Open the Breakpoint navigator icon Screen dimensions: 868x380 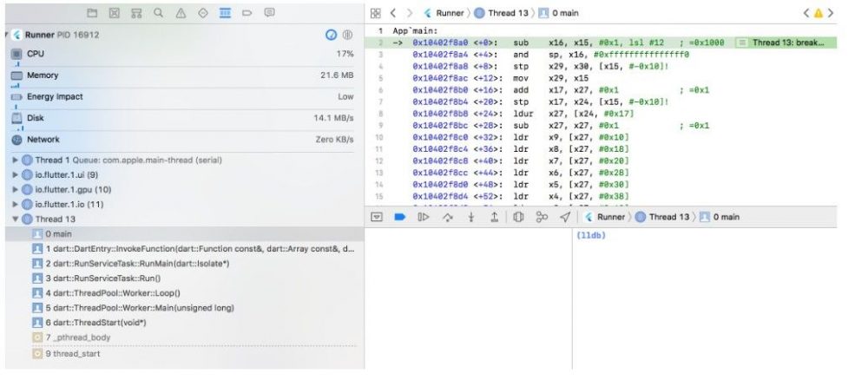click(x=247, y=13)
